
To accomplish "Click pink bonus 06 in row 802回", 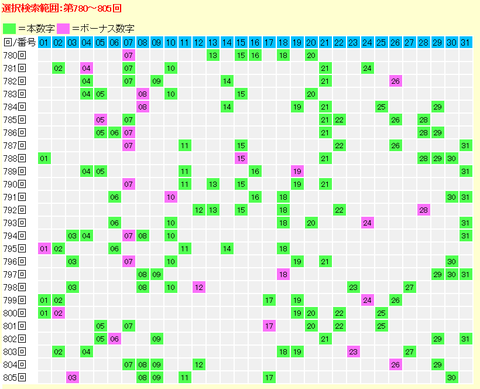I will point(114,339).
